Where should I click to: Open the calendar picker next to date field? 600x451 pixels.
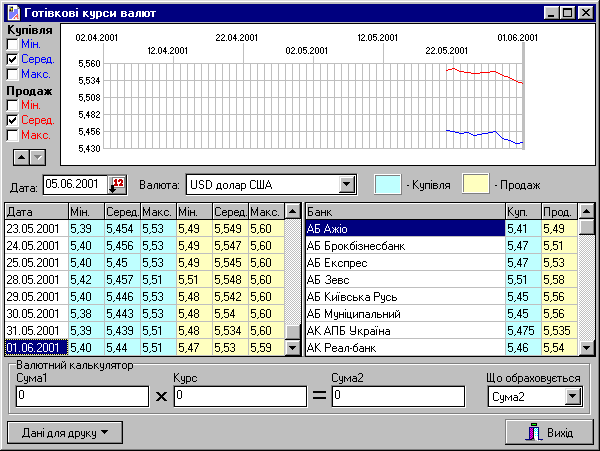coord(117,184)
